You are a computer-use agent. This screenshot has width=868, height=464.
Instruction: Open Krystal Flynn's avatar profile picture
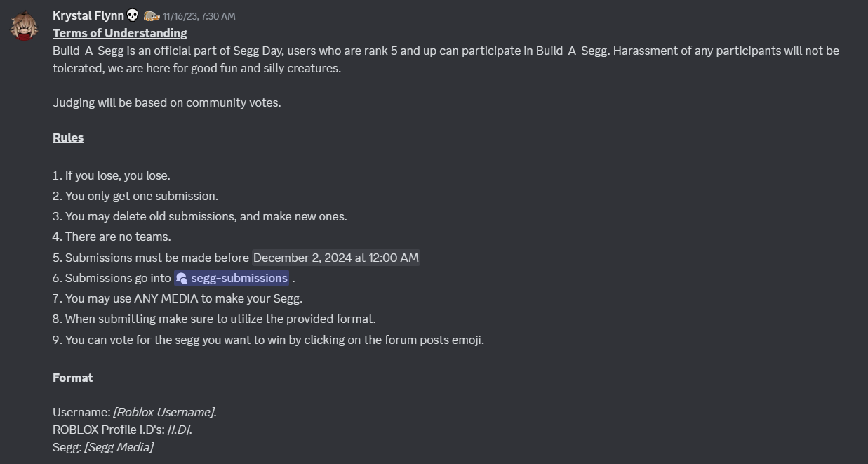coord(24,26)
